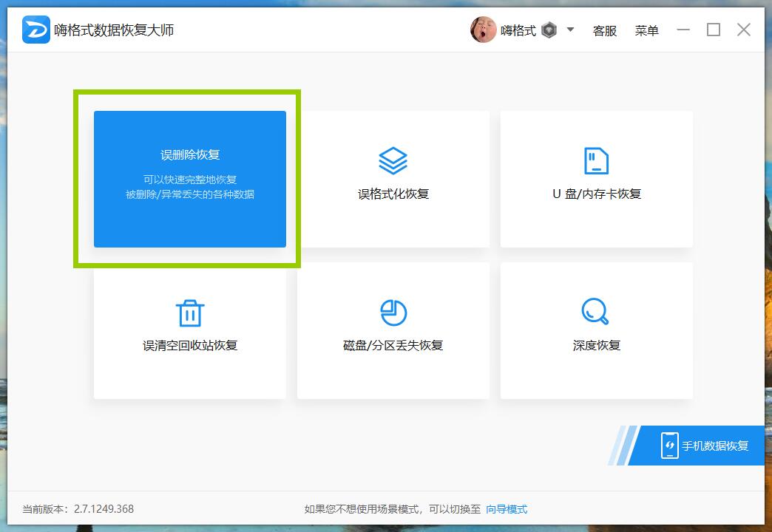772x532 pixels.
Task: Close the 嗨格式数据恢复大师 window
Action: point(743,30)
